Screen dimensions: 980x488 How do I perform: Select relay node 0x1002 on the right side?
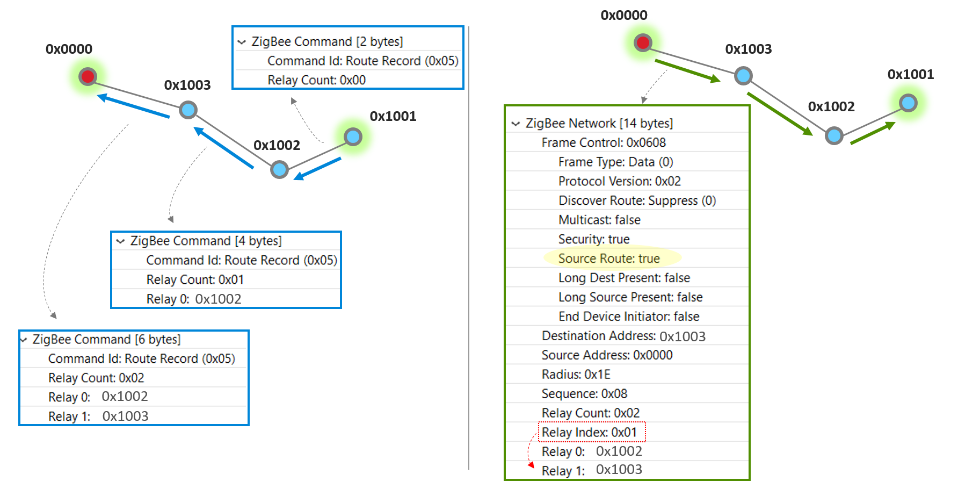click(x=833, y=136)
